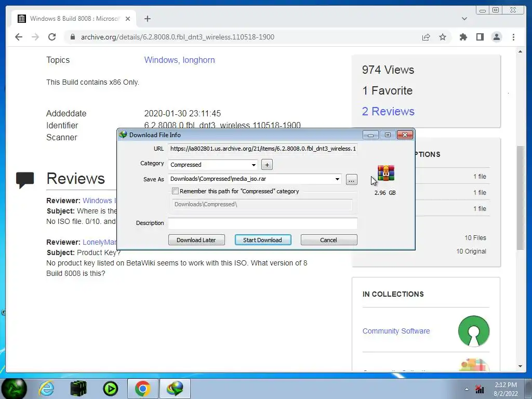Click the archive.org address bar
Viewport: 532px width, 399px height.
click(x=237, y=37)
